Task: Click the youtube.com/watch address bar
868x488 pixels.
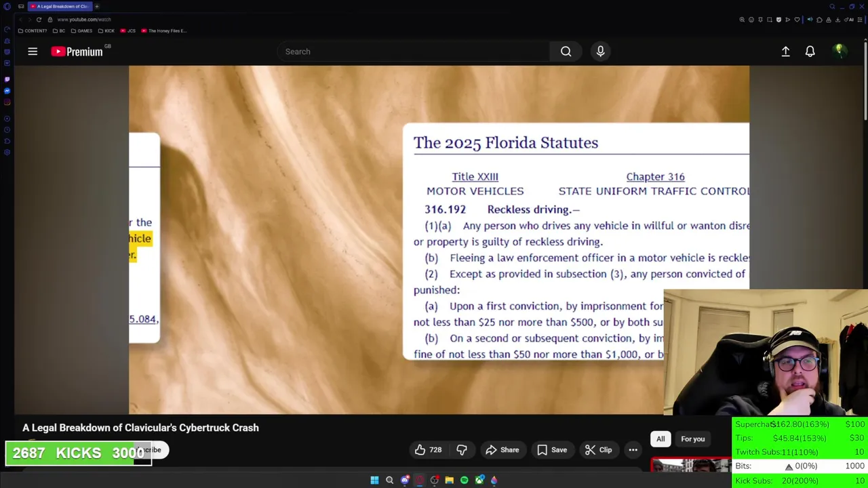Action: click(84, 20)
